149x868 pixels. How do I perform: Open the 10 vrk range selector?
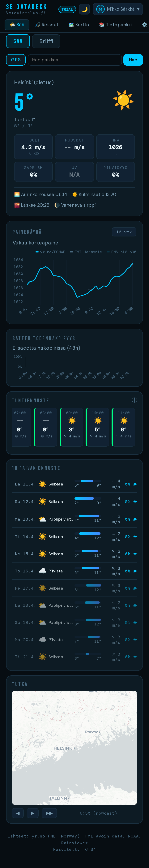(124, 232)
